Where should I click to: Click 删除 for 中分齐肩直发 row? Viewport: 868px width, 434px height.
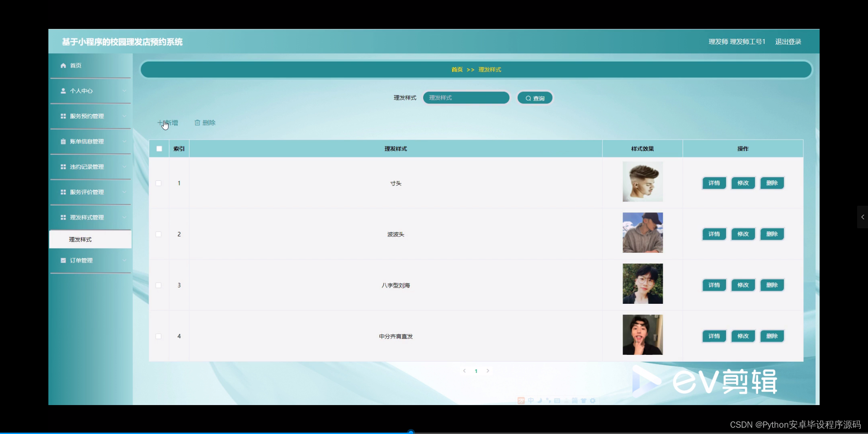point(772,336)
